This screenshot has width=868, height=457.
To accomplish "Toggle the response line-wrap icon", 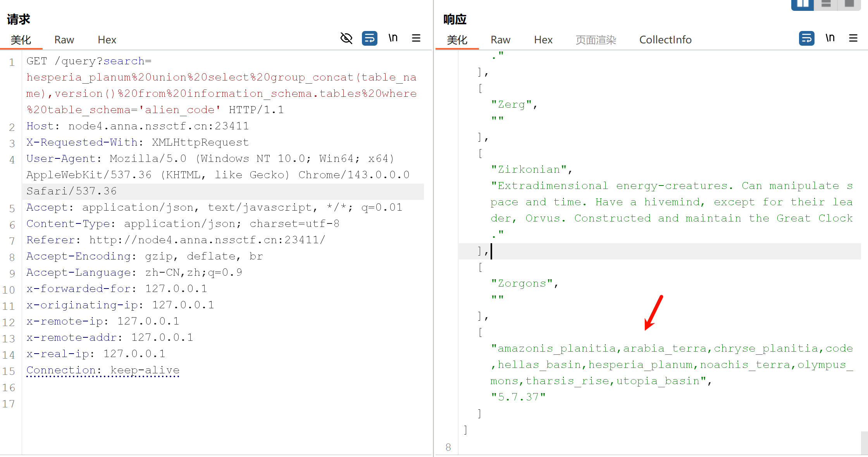I will [x=806, y=38].
